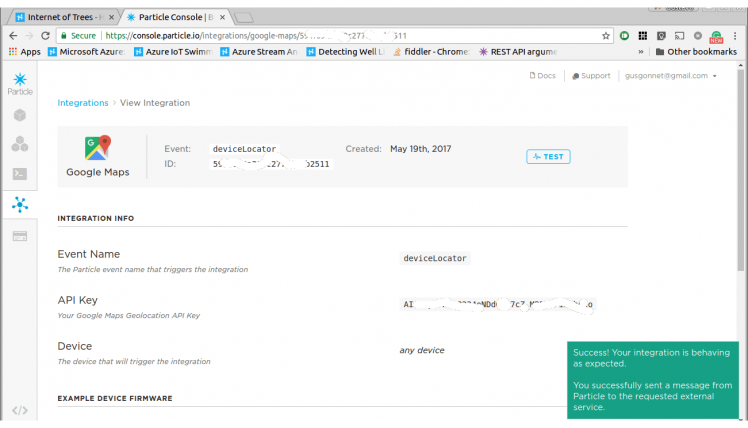Open the Azure Stream An bookmark
Viewport: 748px width, 428px height.
[259, 52]
